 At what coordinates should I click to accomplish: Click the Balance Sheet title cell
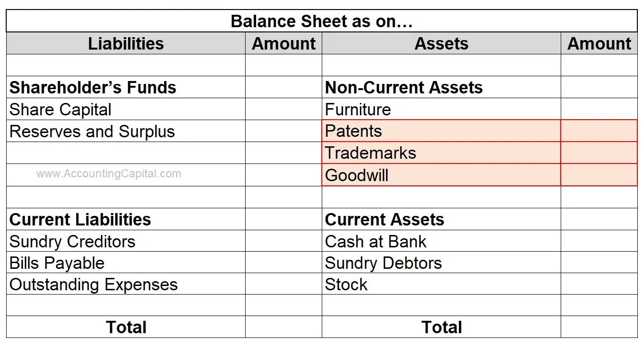[x=322, y=21]
